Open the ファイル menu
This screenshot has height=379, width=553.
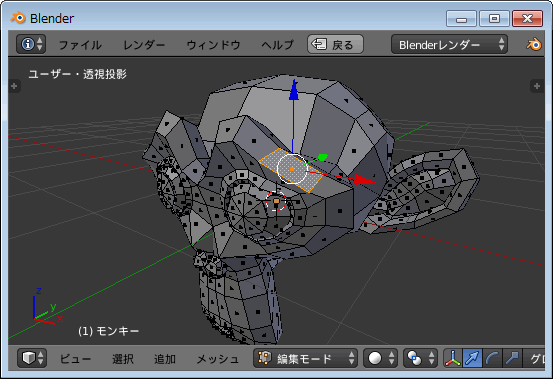(80, 45)
